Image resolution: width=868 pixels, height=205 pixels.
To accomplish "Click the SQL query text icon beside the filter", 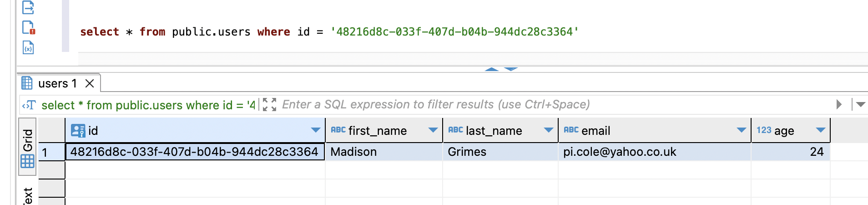I will (x=29, y=105).
